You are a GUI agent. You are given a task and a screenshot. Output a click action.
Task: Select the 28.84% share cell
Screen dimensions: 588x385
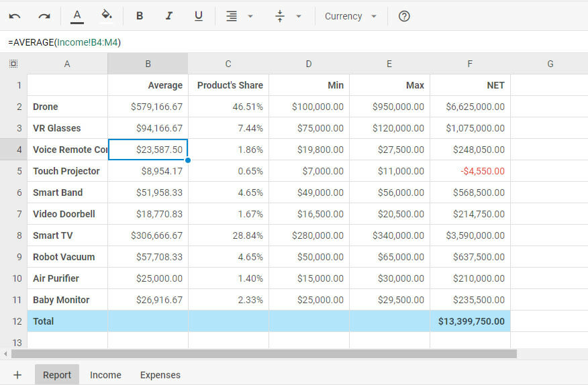(x=228, y=235)
